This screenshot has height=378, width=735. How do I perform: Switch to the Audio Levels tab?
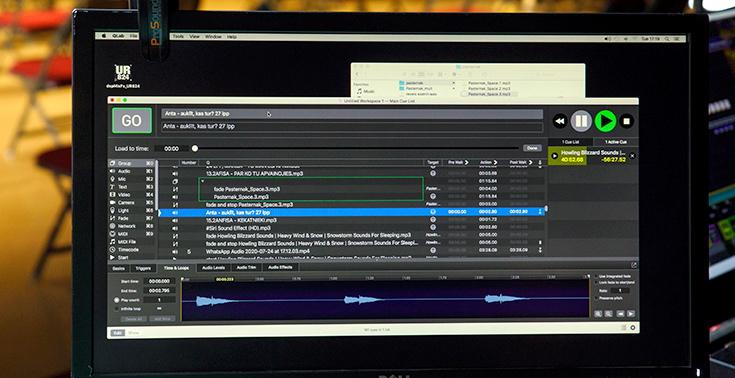coord(213,268)
